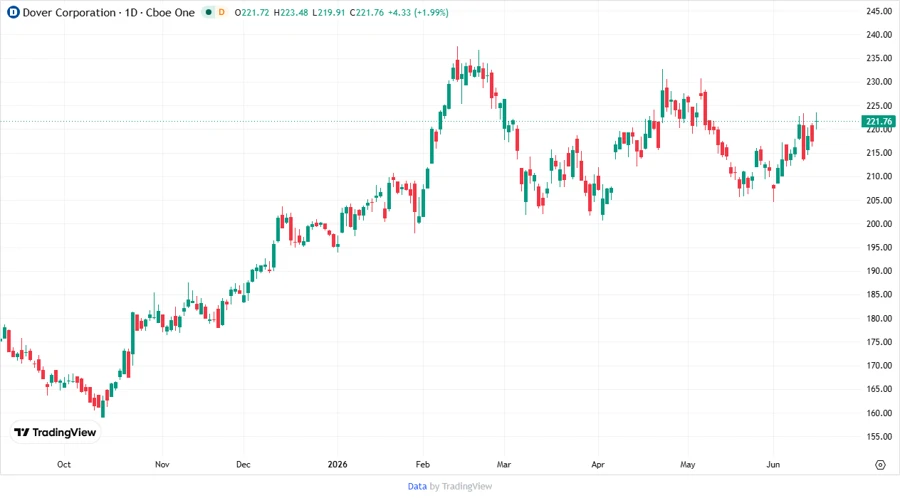The height and width of the screenshot is (498, 900).
Task: Click the open value O221.72
Action: pos(252,12)
